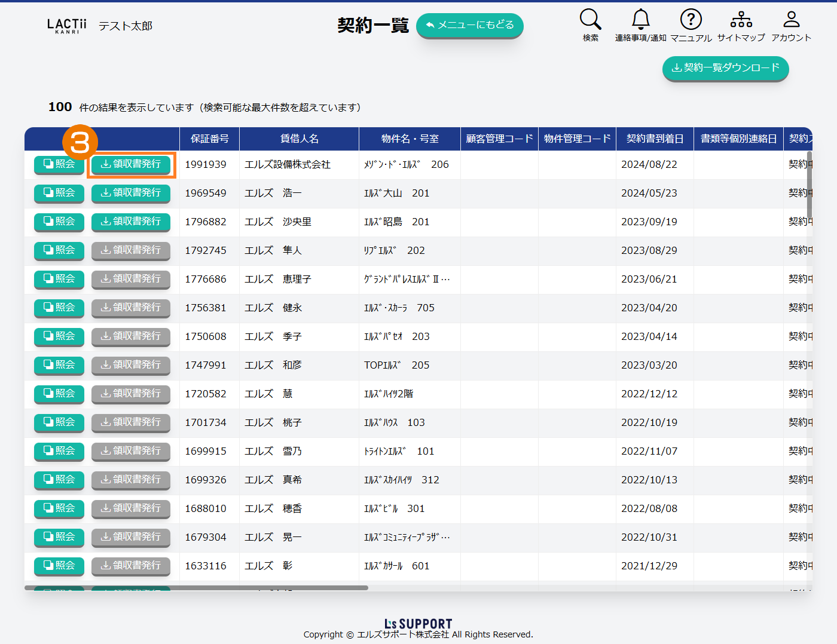Click the vertical table scrollbar

pos(809,185)
